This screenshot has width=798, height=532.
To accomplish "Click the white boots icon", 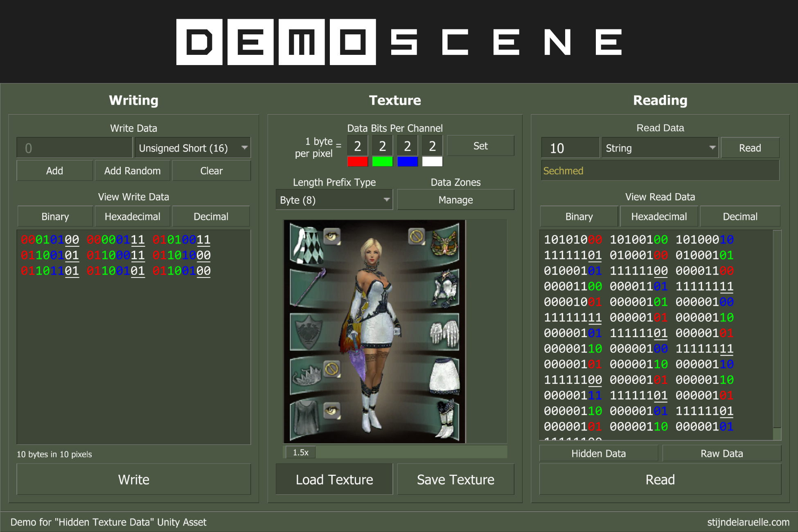I will 445,419.
